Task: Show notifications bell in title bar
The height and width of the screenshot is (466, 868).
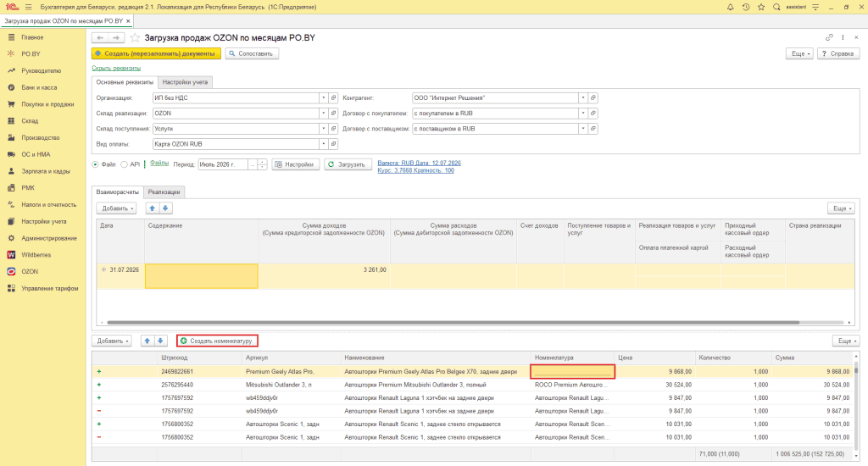Action: pos(730,7)
